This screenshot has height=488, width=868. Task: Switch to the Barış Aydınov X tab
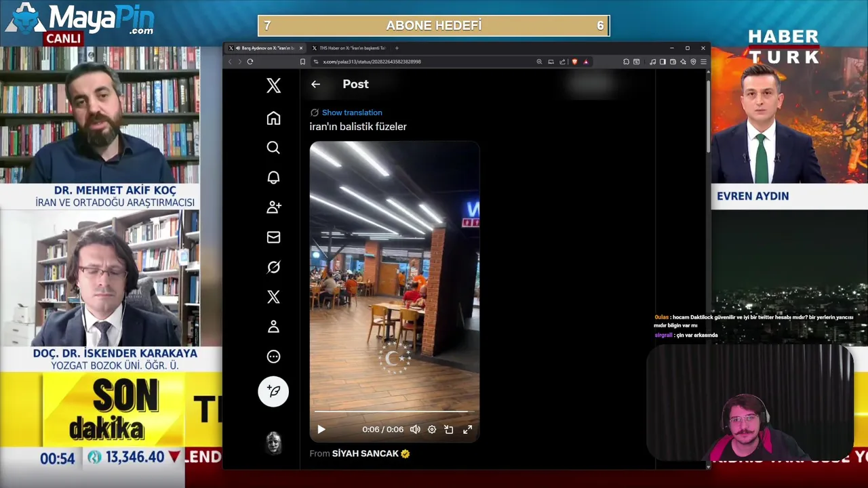coord(264,48)
